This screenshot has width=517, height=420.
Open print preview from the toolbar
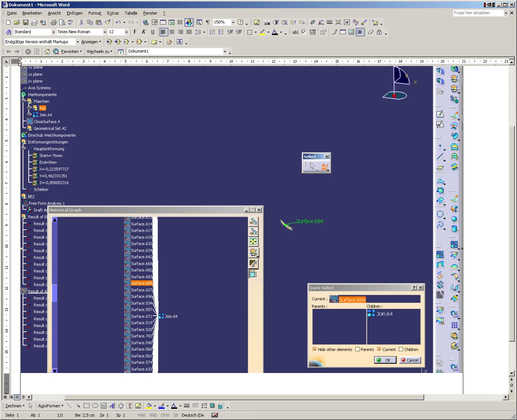coord(62,22)
